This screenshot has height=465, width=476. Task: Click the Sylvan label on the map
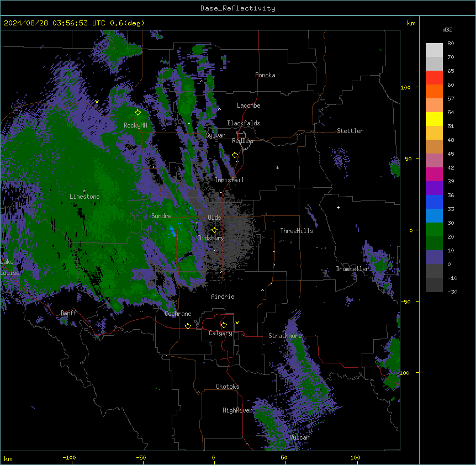(x=215, y=135)
